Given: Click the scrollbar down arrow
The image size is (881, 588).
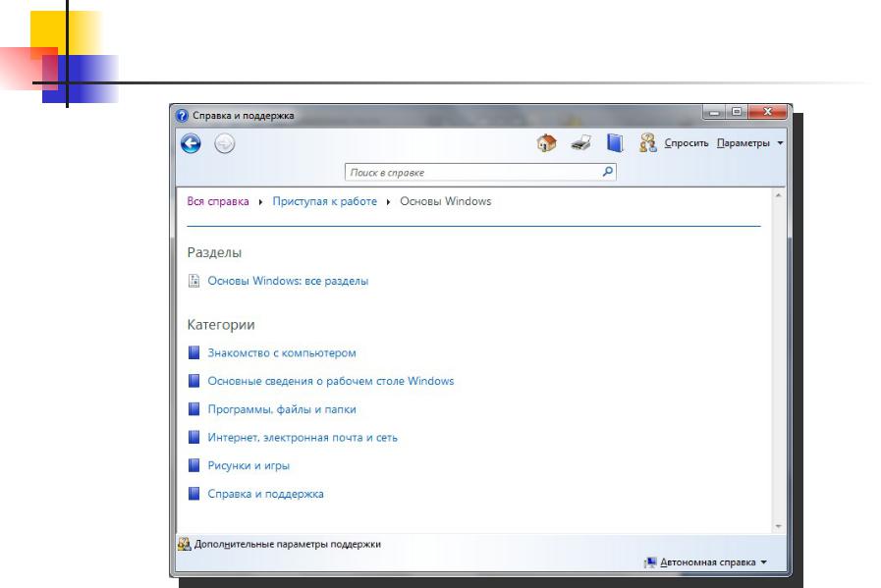Looking at the screenshot, I should point(779,526).
